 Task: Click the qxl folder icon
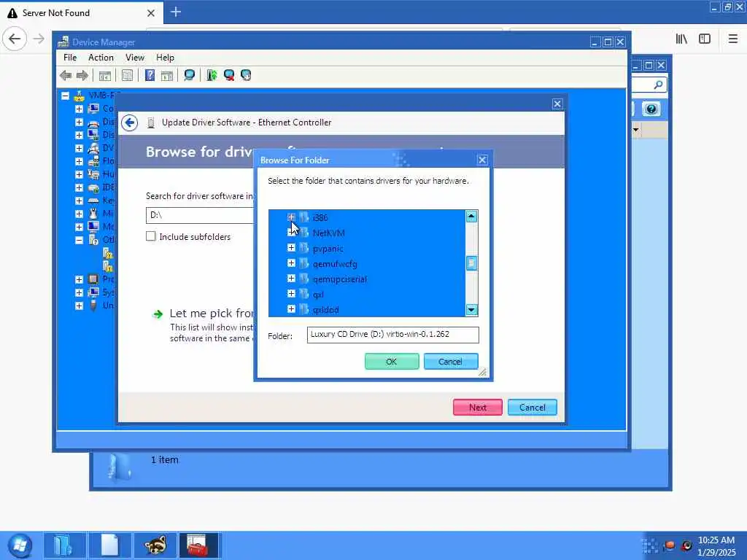click(x=304, y=294)
